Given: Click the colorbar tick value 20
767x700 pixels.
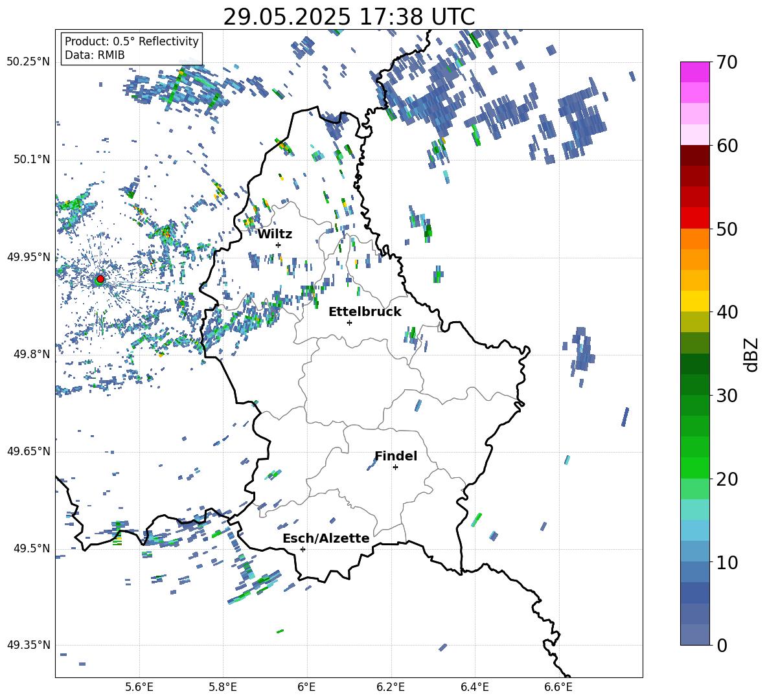Looking at the screenshot, I should pos(727,479).
